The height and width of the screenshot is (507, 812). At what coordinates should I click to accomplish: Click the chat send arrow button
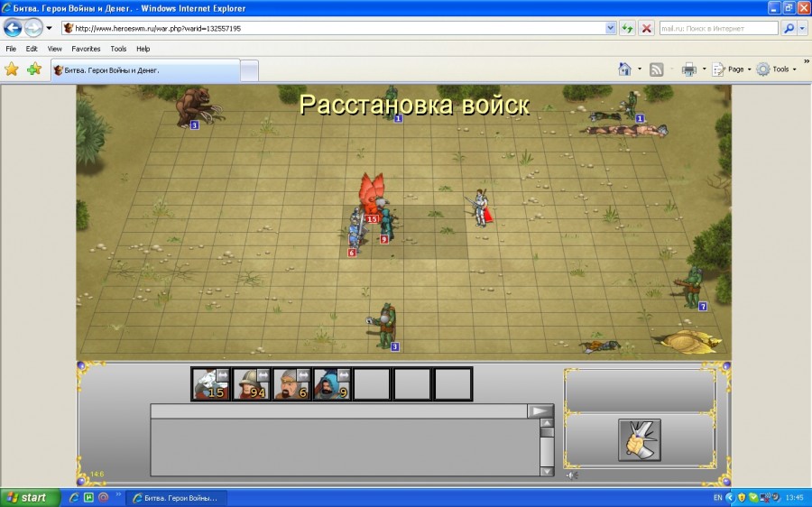click(540, 411)
